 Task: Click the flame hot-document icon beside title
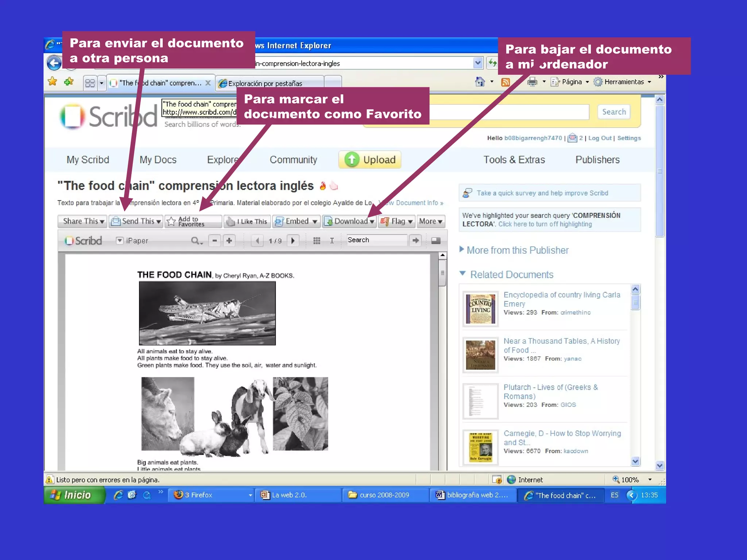point(323,186)
